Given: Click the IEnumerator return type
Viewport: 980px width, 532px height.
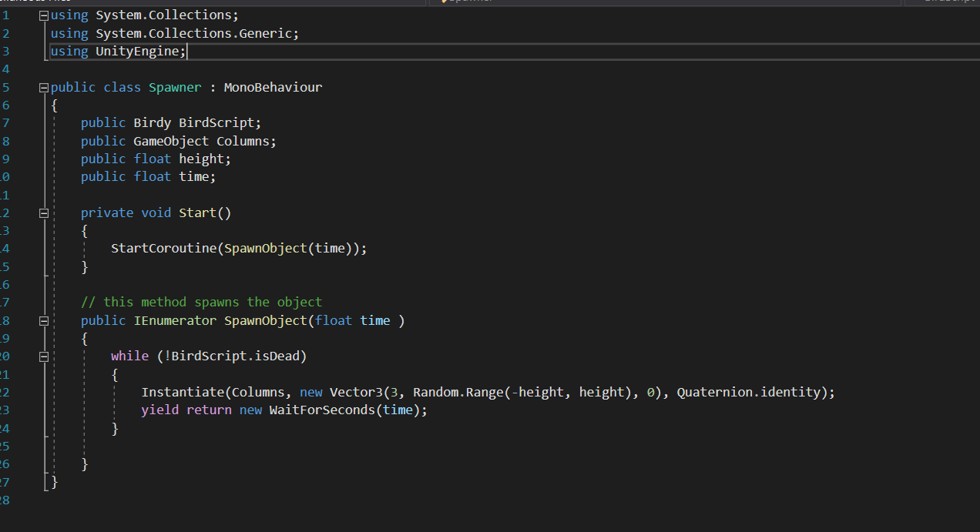Looking at the screenshot, I should click(175, 320).
